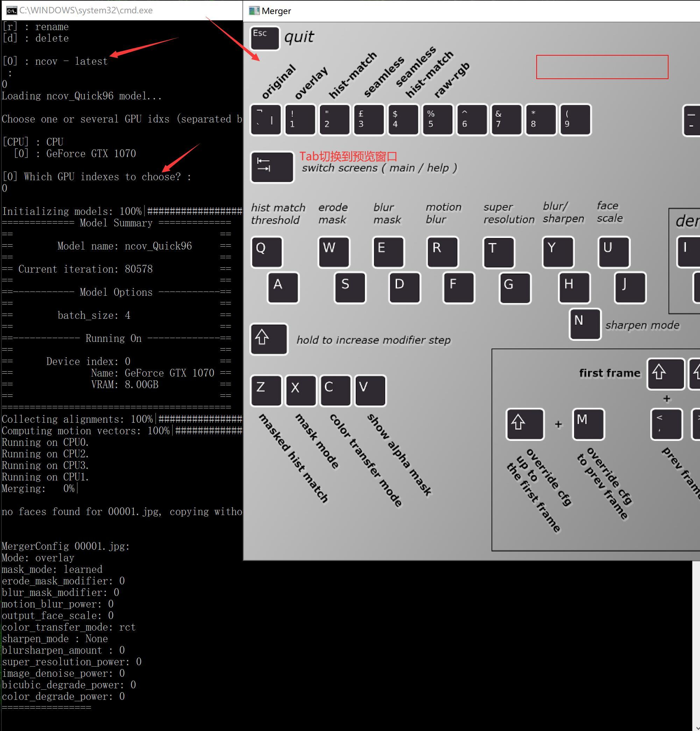Click the 4 key for seamless hist-match

point(403,119)
